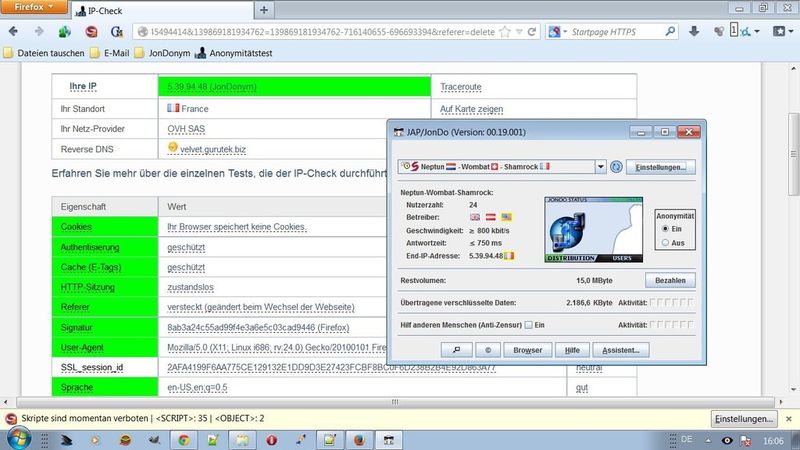Screen dimensions: 800x450
Task: Go forward with the browser forward arrow
Action: (x=39, y=32)
